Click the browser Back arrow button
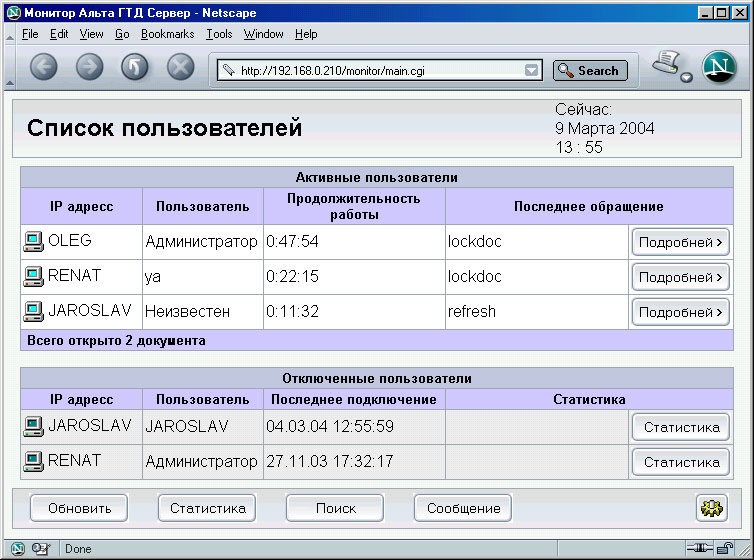 [x=45, y=68]
